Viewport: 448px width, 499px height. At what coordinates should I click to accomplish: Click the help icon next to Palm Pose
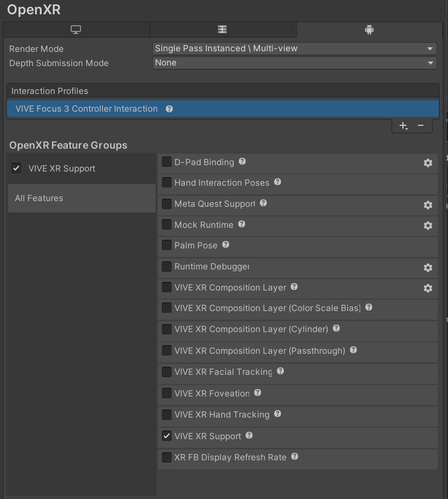pos(225,245)
